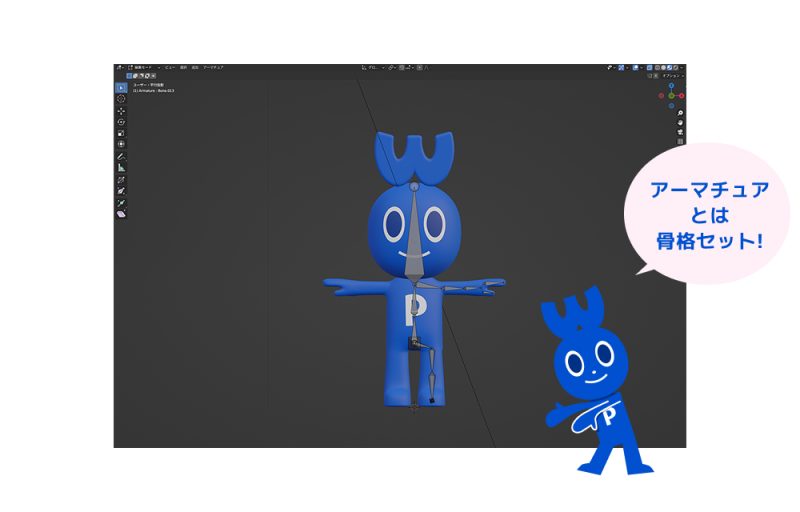Image resolution: width=800 pixels, height=512 pixels.
Task: Toggle viewport overlays button
Action: pos(636,67)
